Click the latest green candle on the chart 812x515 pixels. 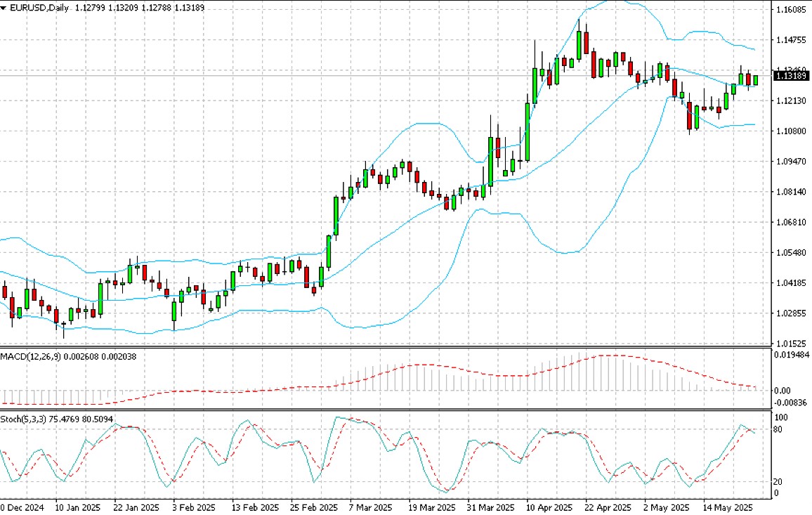click(x=757, y=80)
